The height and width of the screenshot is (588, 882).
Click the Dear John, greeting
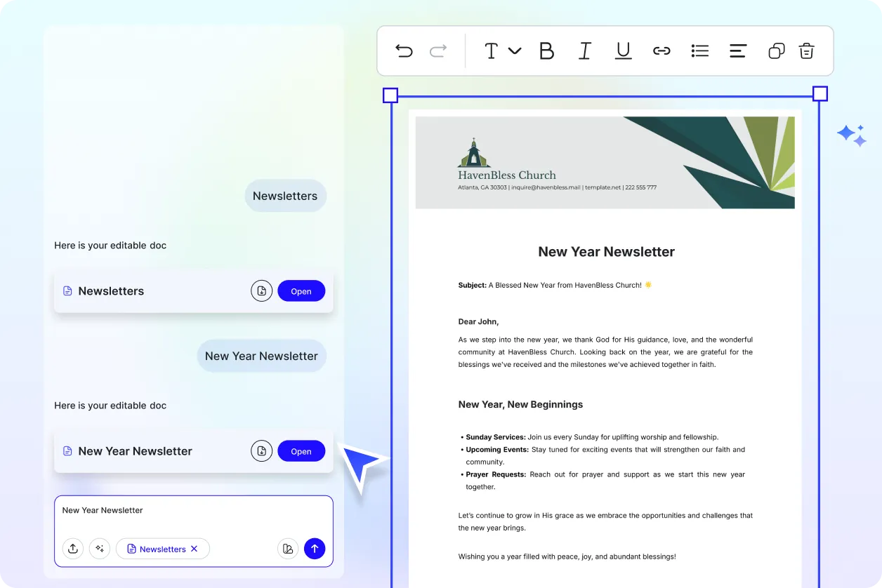pos(478,321)
